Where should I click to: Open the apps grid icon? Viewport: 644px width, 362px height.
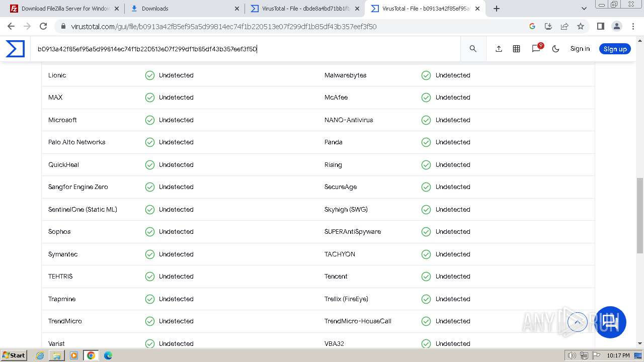pos(516,49)
